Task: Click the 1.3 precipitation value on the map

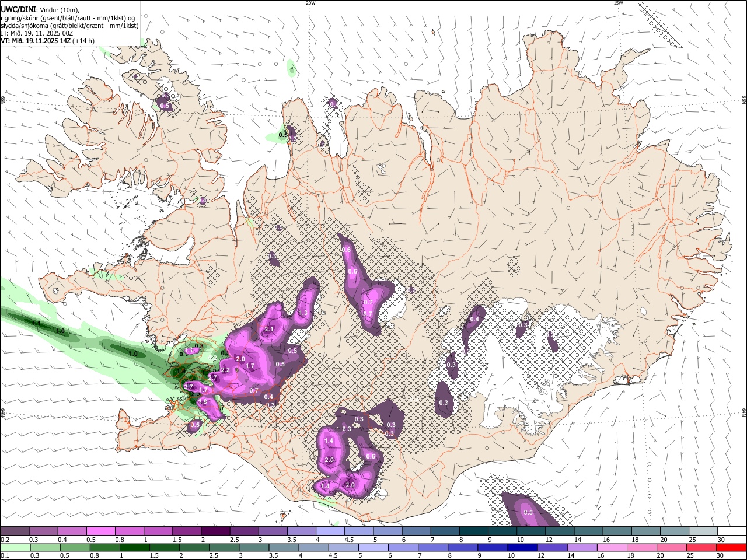Action: coord(302,313)
